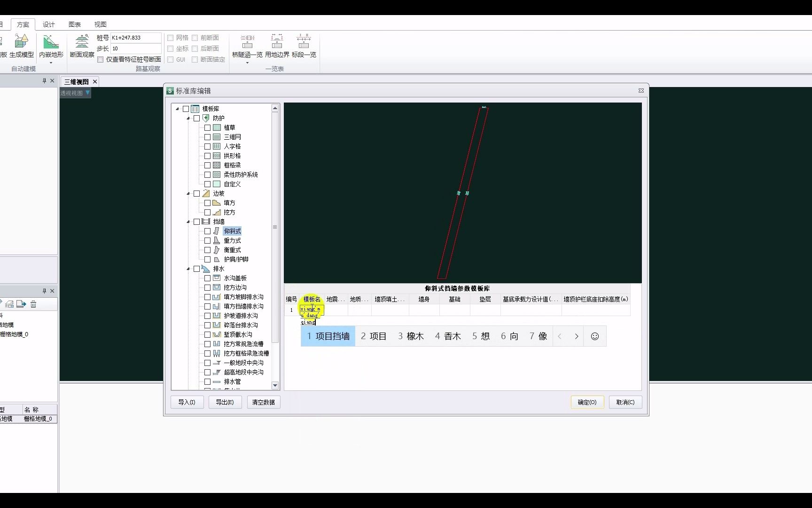Image resolution: width=812 pixels, height=508 pixels.
Task: Open the IME emoji smiley button
Action: coord(595,336)
